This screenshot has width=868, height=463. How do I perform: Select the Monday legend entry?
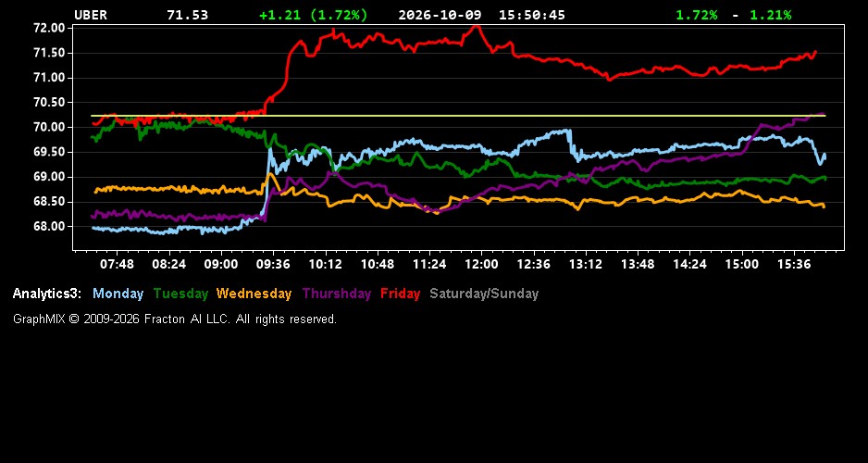coord(118,294)
